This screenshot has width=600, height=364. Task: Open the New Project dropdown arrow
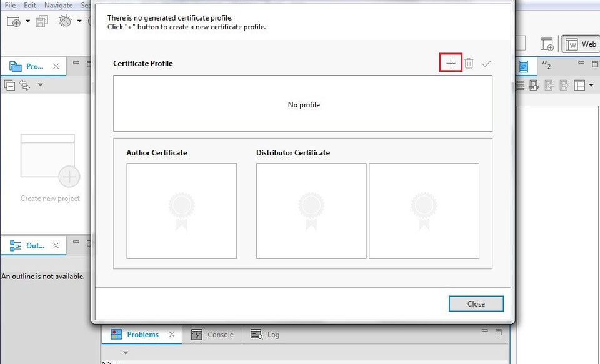27,21
